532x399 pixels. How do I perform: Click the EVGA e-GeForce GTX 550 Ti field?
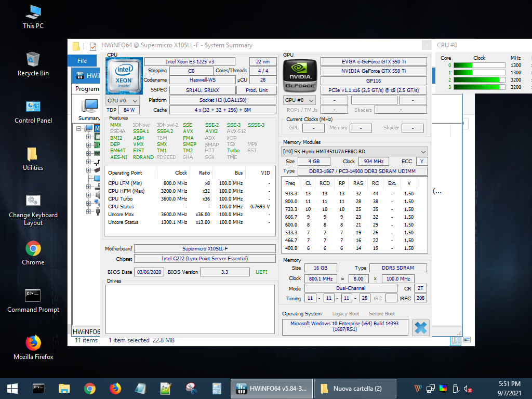tap(374, 61)
